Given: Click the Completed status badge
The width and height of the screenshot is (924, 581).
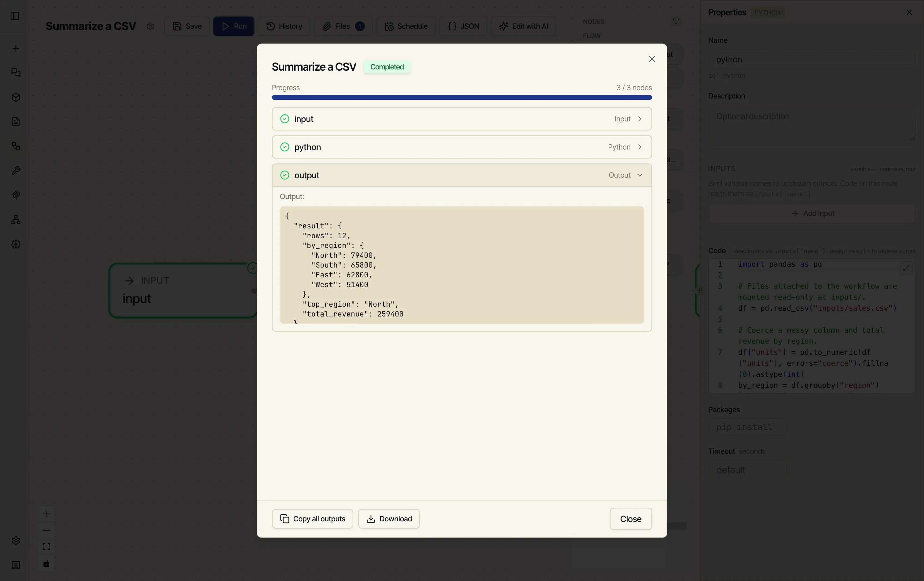Looking at the screenshot, I should click(387, 67).
